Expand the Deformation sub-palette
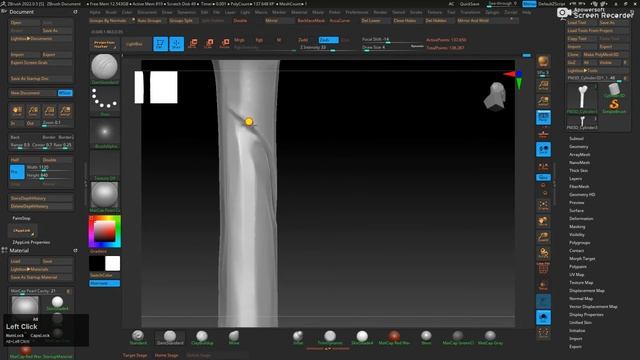The image size is (640, 360). [581, 219]
